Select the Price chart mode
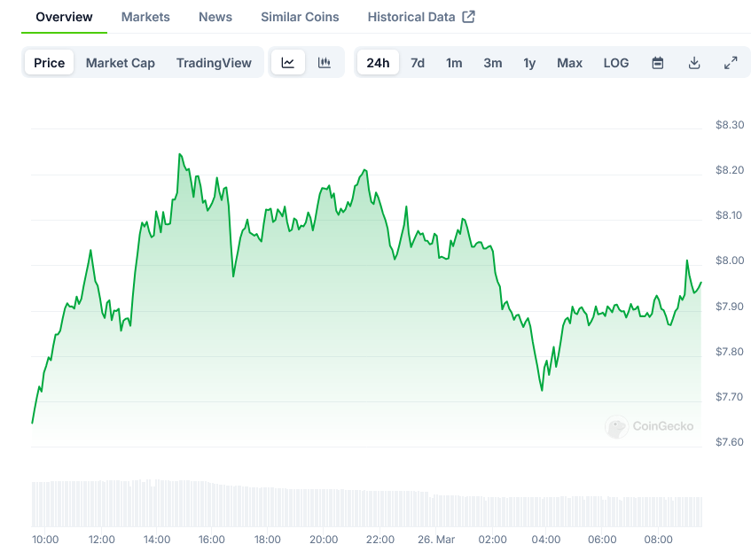 pyautogui.click(x=50, y=63)
